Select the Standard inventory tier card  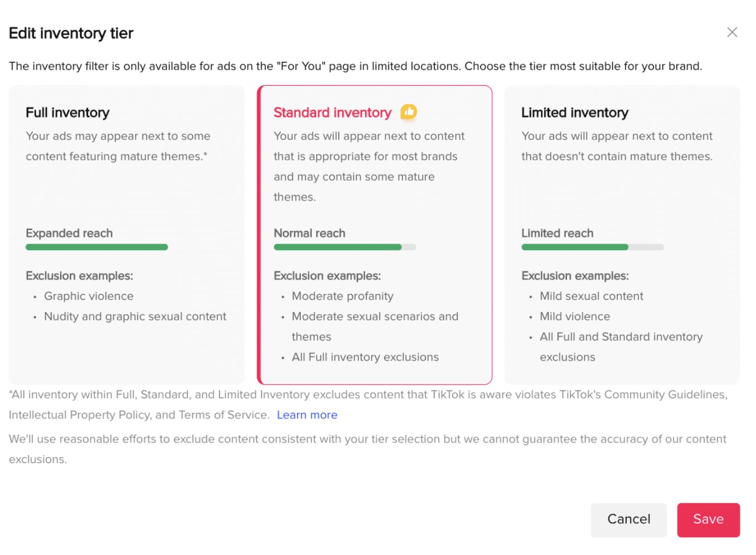click(x=374, y=234)
